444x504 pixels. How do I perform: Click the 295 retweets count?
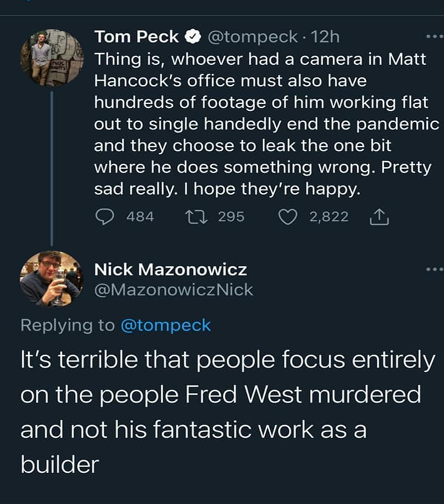[231, 217]
